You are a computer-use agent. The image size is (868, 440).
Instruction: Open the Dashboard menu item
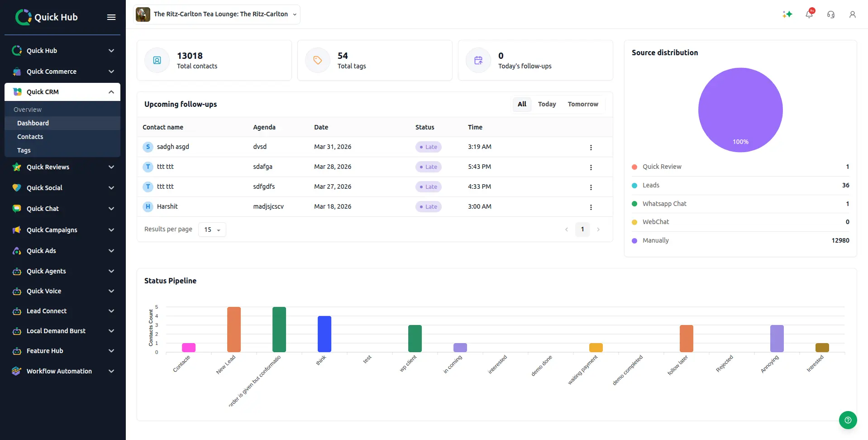[62, 123]
